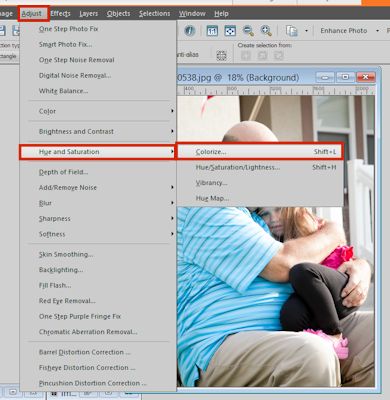Open Hue Map dialog

[260, 199]
